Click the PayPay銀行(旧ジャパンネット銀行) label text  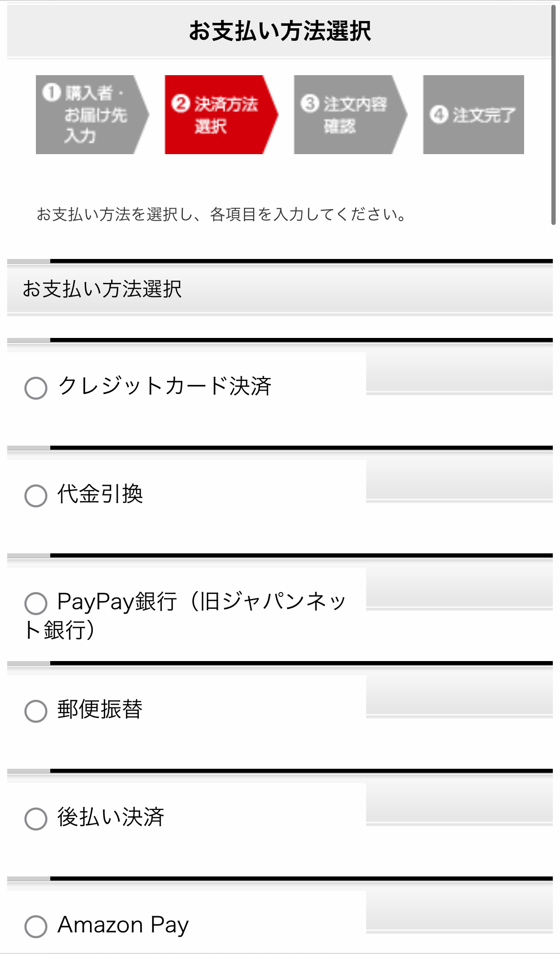(x=201, y=602)
